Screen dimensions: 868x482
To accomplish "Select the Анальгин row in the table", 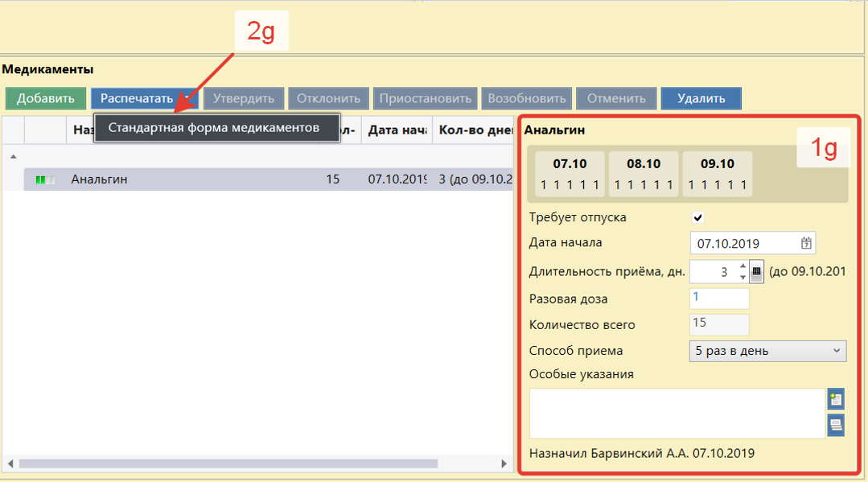I will point(201,179).
